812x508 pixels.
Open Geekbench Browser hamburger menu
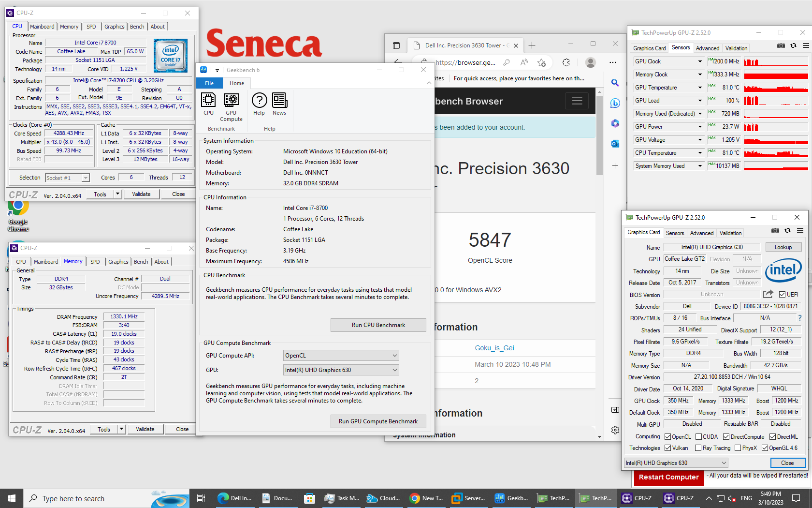pos(577,101)
